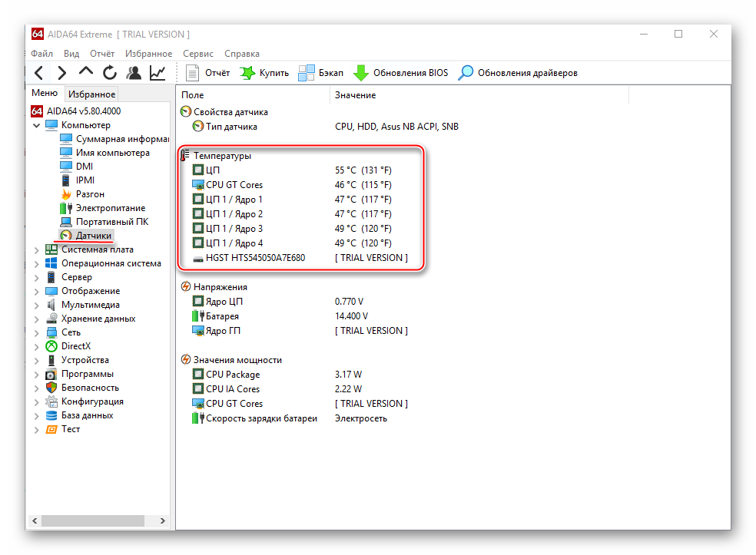Open driver updates with magnifier icon

(x=517, y=73)
